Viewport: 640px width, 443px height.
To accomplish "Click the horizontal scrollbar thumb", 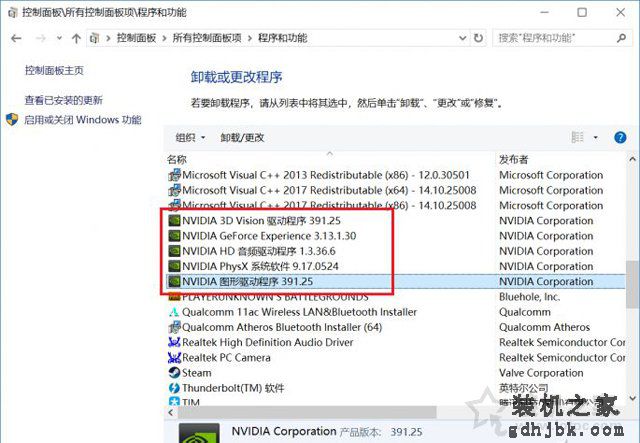I will (307, 412).
